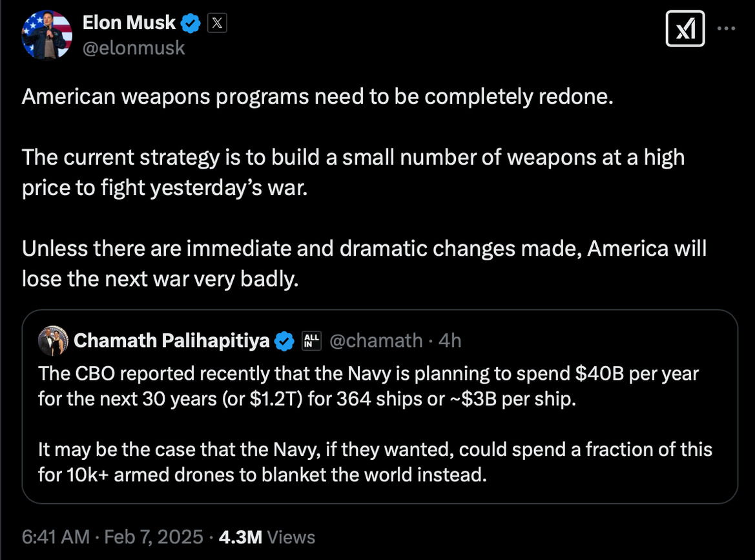Click the Elon Musk display name

(x=129, y=23)
